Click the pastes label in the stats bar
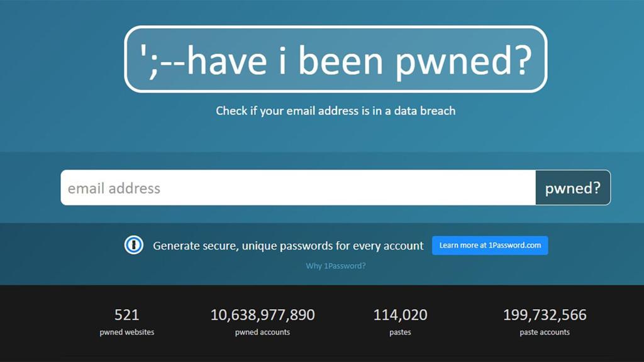This screenshot has width=644, height=362. tap(401, 332)
